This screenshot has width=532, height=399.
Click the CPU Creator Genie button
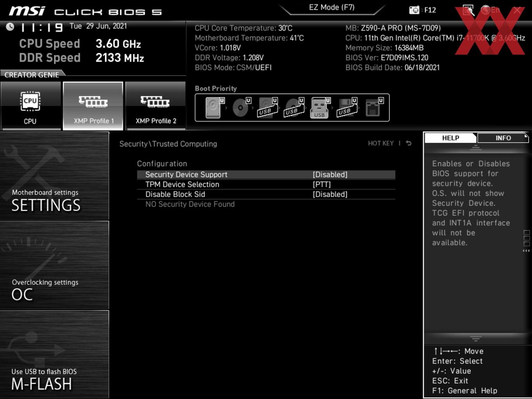click(x=31, y=106)
